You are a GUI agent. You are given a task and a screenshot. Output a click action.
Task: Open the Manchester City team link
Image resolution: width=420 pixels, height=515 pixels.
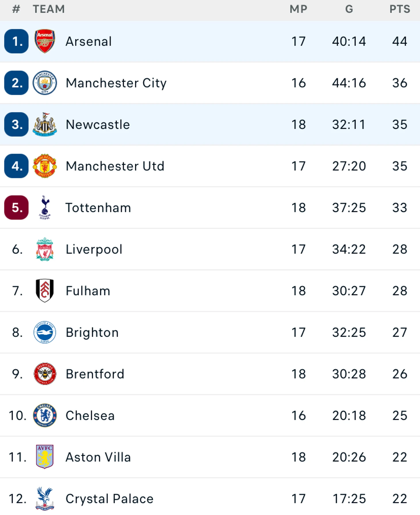pyautogui.click(x=116, y=83)
